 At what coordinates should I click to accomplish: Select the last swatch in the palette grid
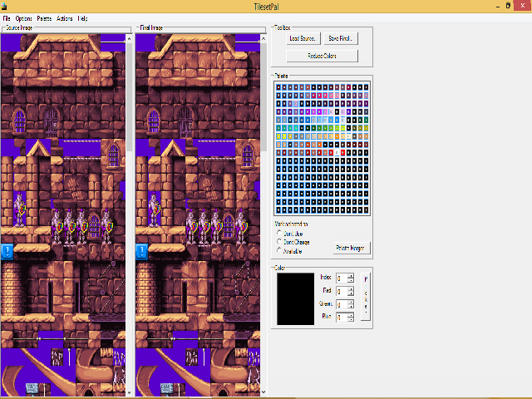pyautogui.click(x=366, y=210)
